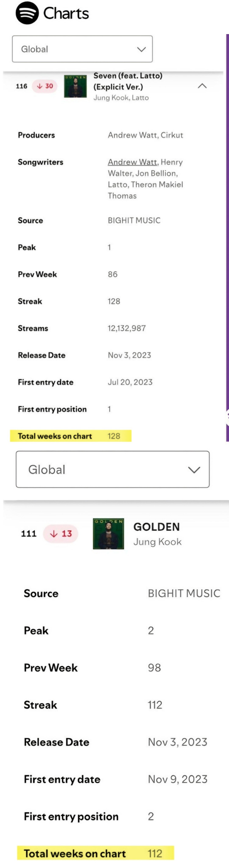Viewport: 229px width, 868px height.
Task: Click highlighted Total weeks on chart 112
Action: [x=95, y=853]
